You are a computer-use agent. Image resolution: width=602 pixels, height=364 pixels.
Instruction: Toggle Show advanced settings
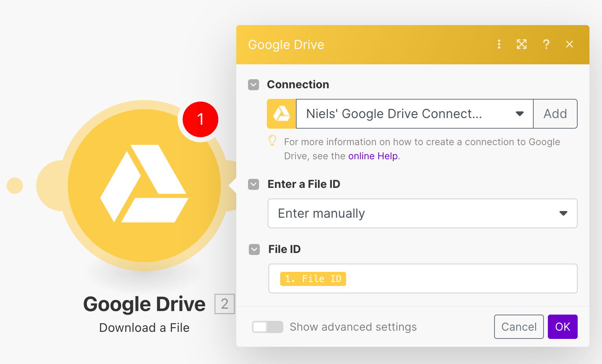coord(268,327)
